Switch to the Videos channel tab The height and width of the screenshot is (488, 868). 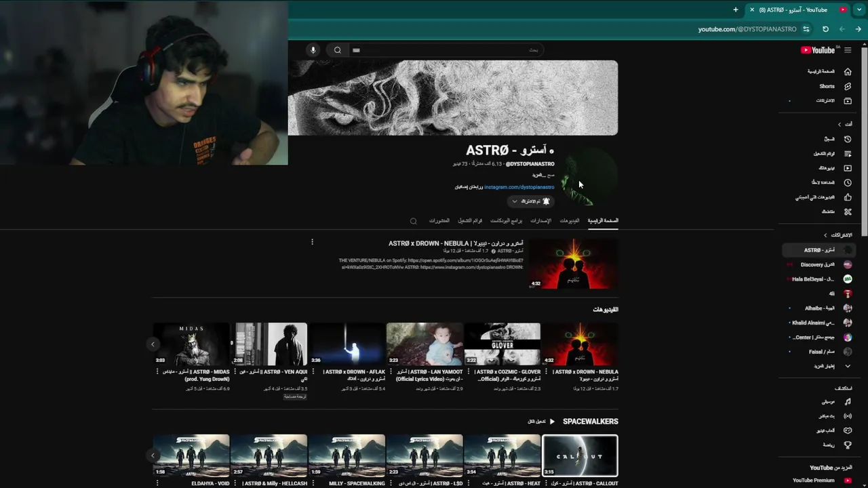tap(570, 220)
